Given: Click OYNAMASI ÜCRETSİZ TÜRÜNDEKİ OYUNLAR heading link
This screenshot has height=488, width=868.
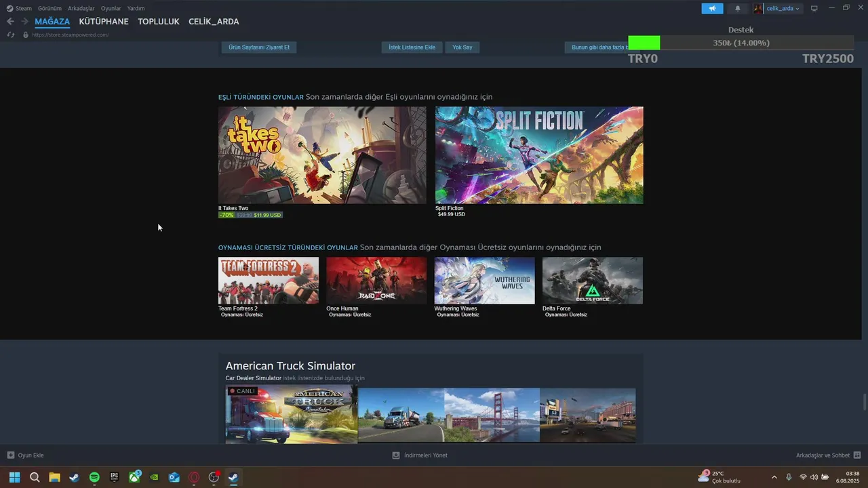Looking at the screenshot, I should pos(288,248).
